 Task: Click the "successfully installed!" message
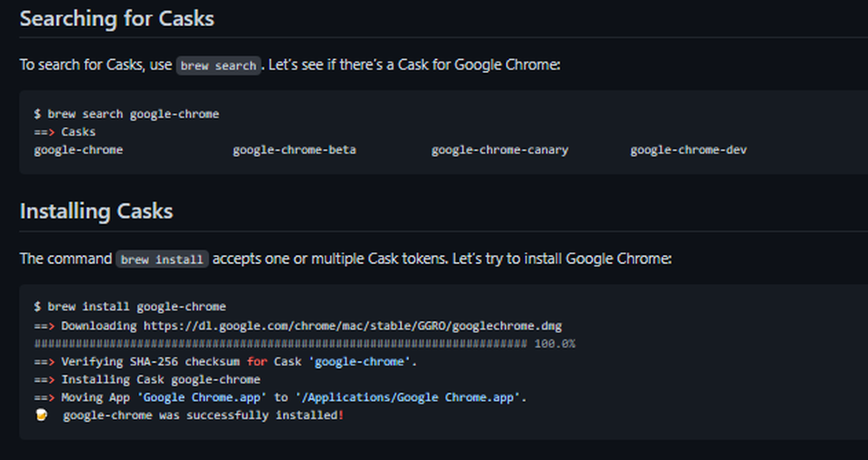pos(265,415)
